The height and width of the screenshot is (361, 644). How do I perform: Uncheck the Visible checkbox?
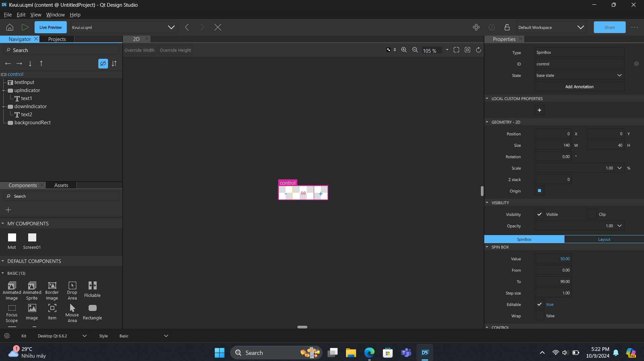coord(539,214)
